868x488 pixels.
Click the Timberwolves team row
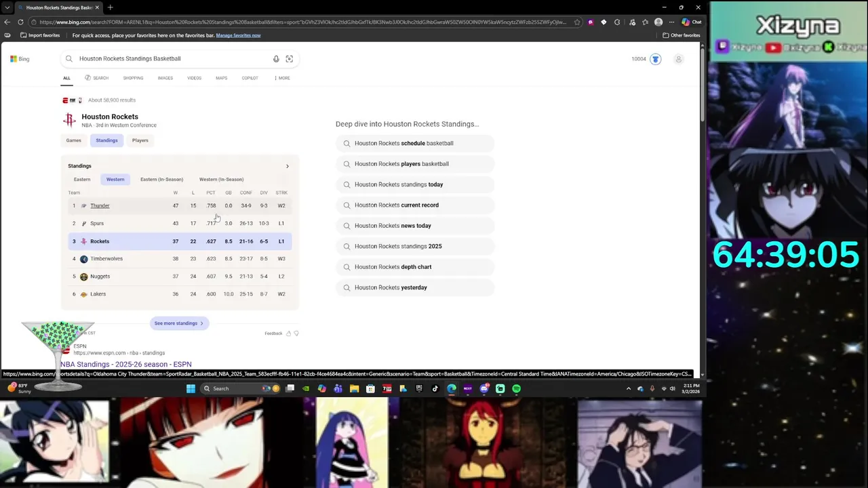pos(180,259)
